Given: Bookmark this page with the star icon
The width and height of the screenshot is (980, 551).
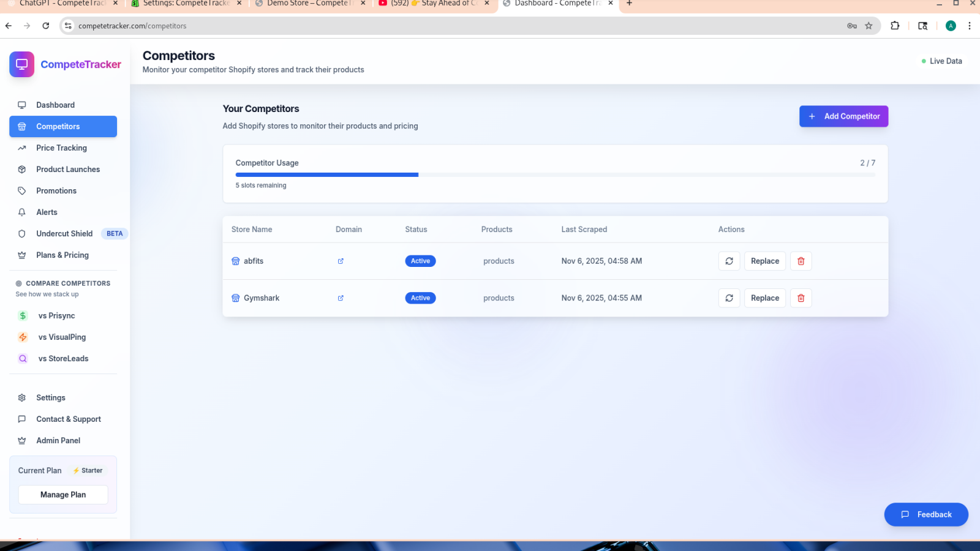Looking at the screenshot, I should tap(869, 26).
